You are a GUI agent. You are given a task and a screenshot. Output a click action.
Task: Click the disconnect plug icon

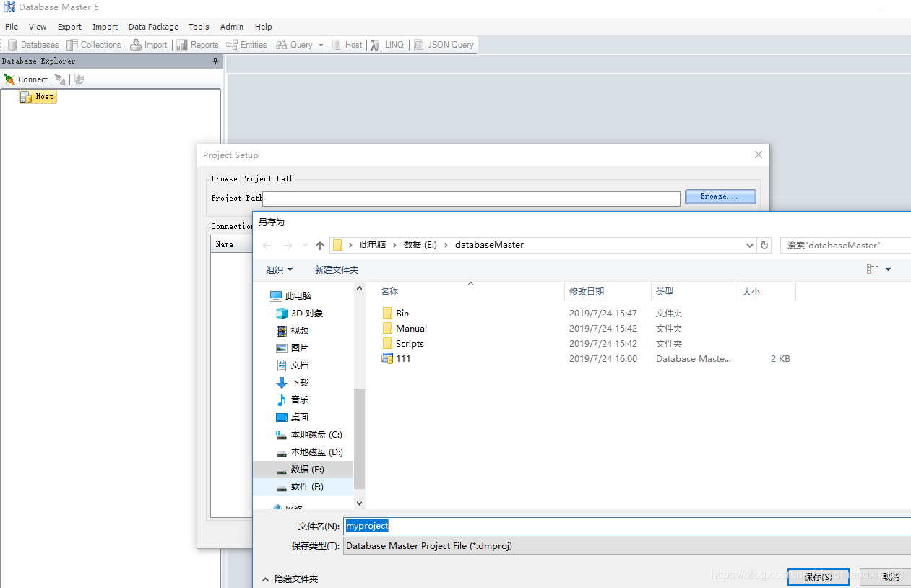point(61,79)
